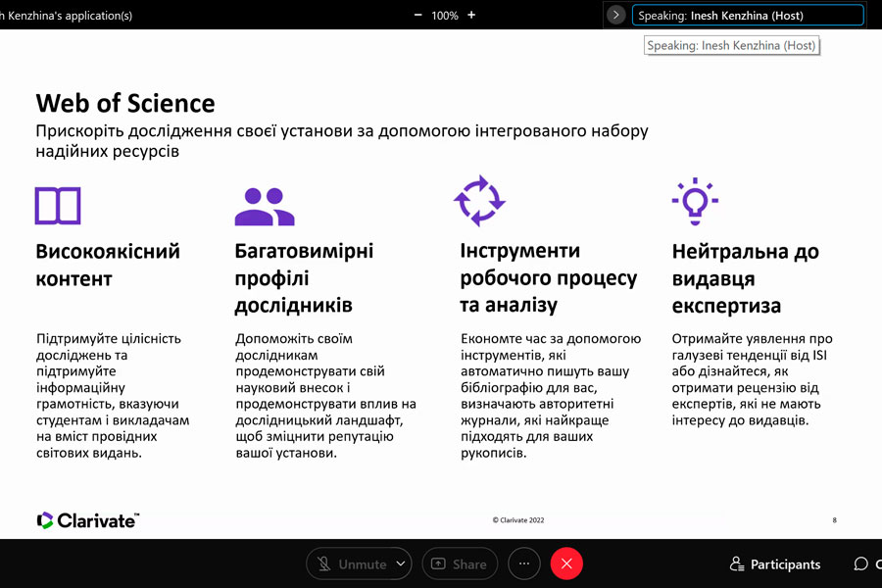Click paragraph beginning Економте час за допомогою
882x588 pixels.
551,396
